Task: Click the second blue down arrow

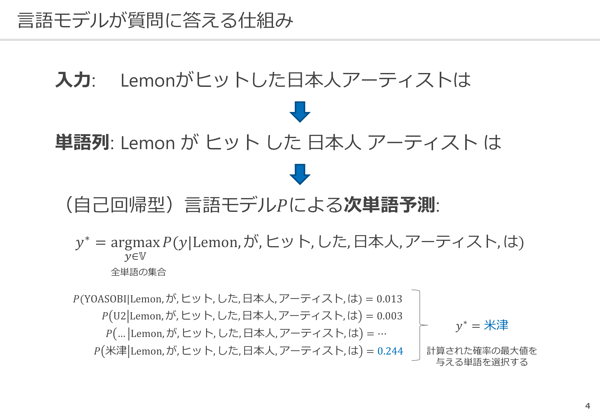Action: [300, 174]
